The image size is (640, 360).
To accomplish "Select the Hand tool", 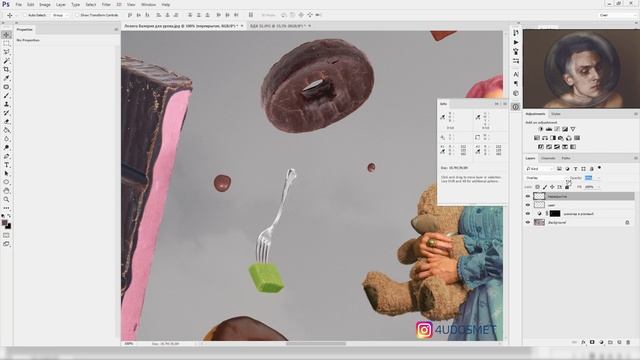I will coord(6,191).
